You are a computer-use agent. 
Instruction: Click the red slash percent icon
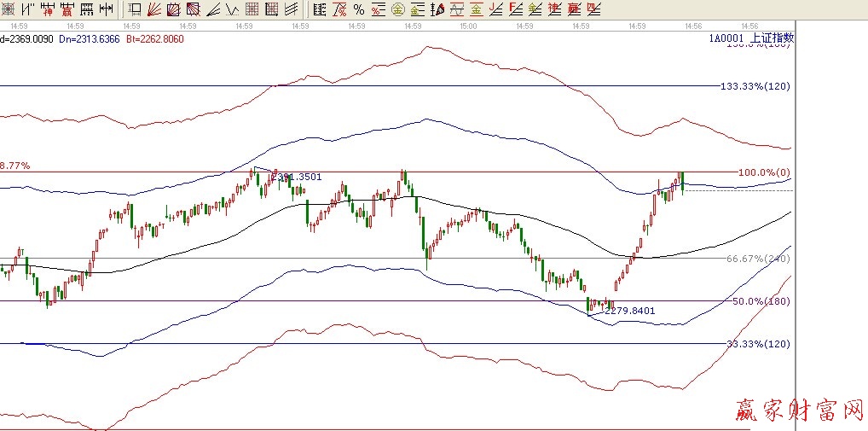click(x=339, y=9)
